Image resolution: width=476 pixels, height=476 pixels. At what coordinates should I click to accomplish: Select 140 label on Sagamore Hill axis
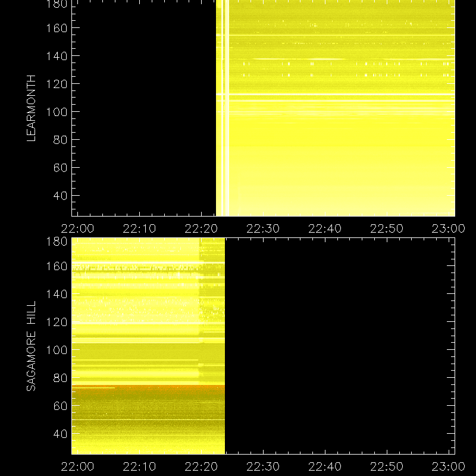coord(57,294)
